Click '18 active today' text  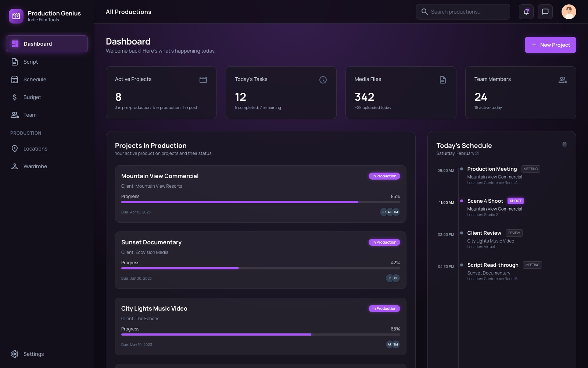488,107
